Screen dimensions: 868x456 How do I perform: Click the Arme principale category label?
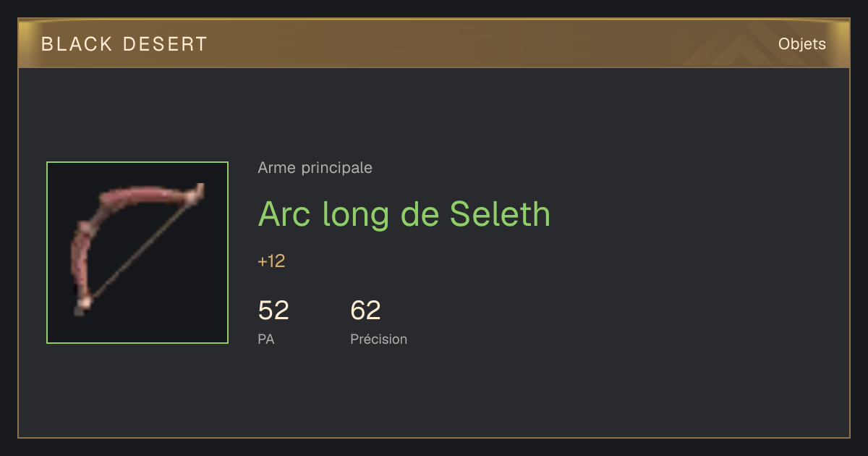(x=315, y=168)
